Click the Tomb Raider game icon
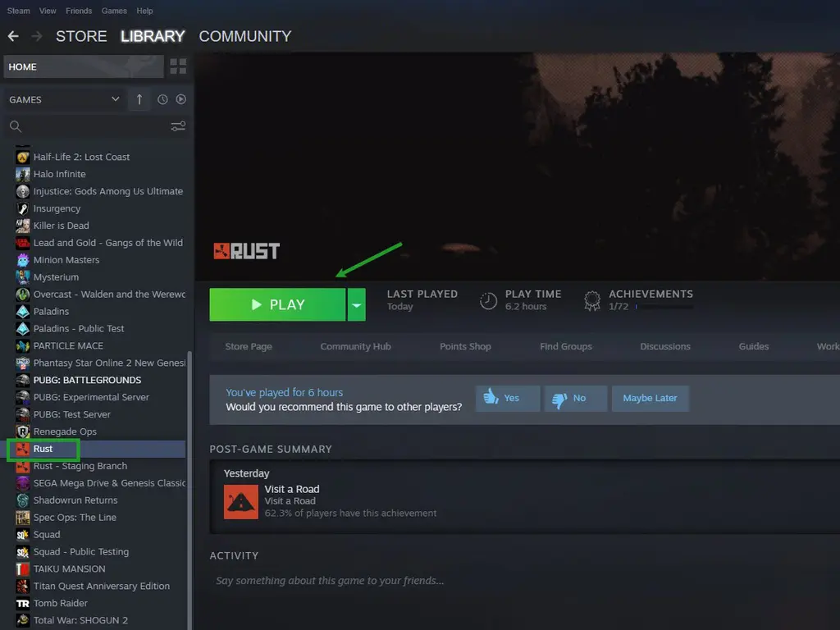840x630 pixels. 22,603
